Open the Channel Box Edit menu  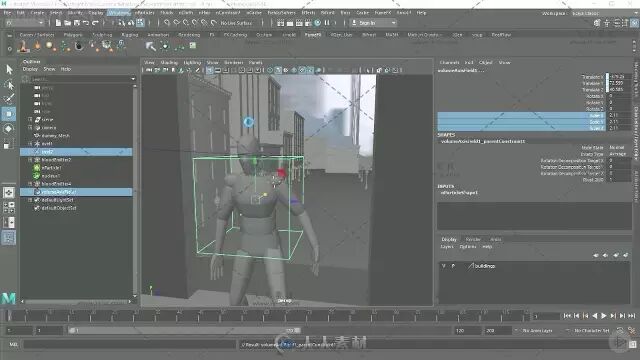click(469, 62)
